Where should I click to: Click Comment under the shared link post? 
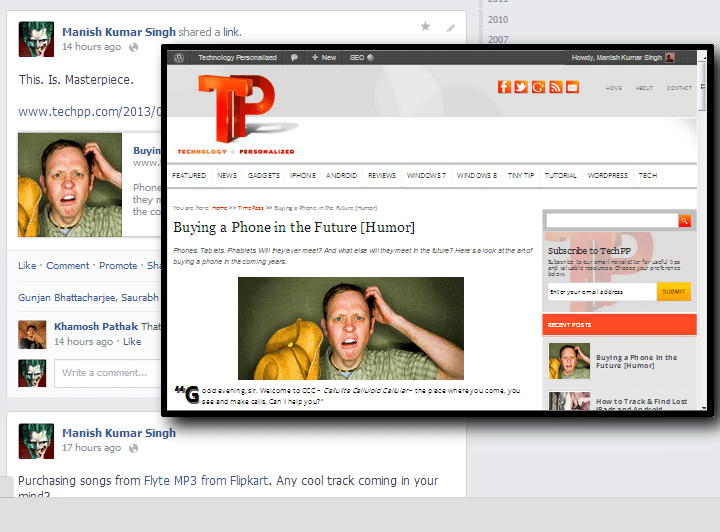pyautogui.click(x=68, y=265)
